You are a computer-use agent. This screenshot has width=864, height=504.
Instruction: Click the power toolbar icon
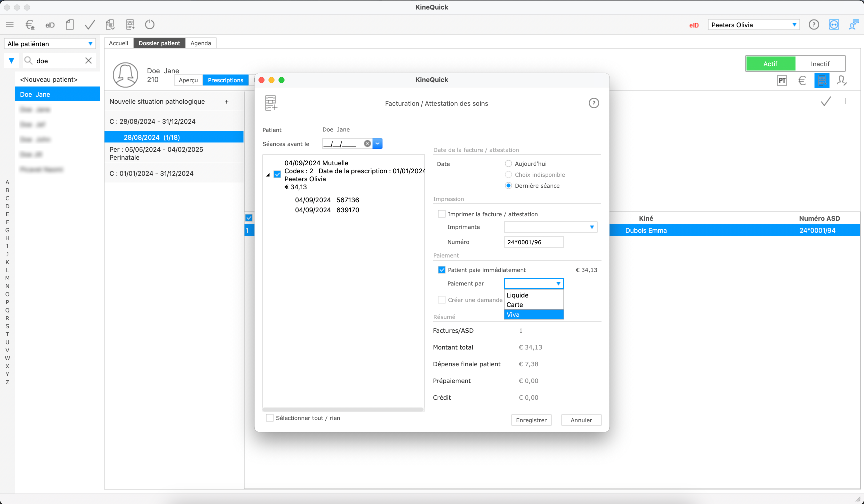(150, 24)
